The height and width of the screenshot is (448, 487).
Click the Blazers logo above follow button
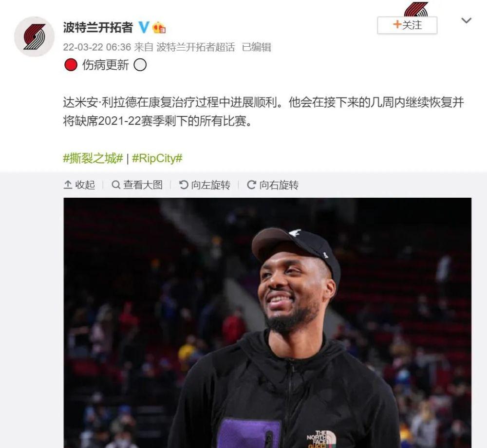(416, 9)
